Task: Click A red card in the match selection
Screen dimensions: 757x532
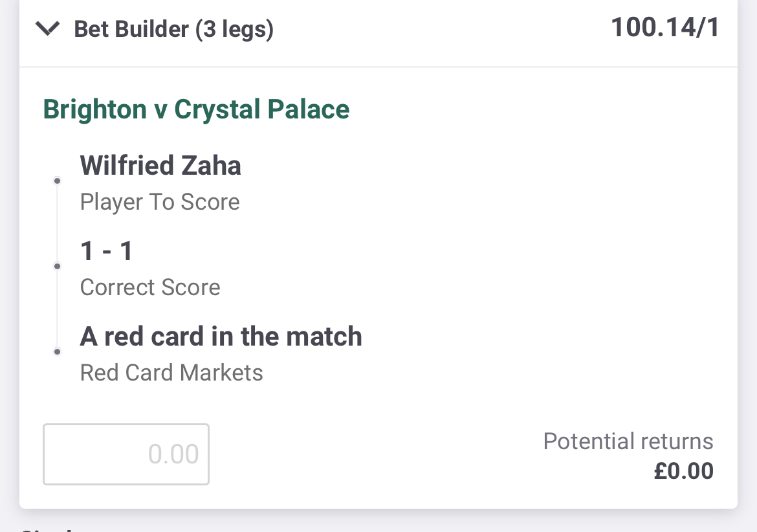Action: [x=221, y=337]
